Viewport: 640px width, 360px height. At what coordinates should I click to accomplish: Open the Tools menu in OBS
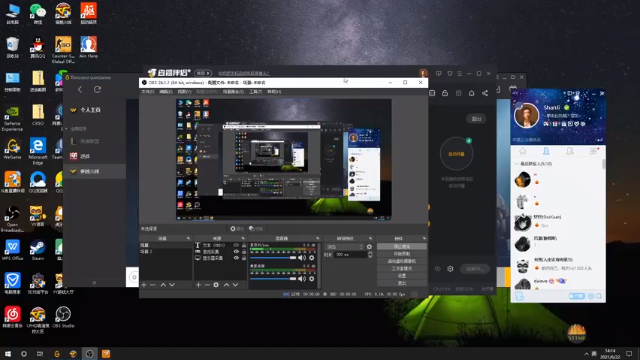click(x=256, y=92)
